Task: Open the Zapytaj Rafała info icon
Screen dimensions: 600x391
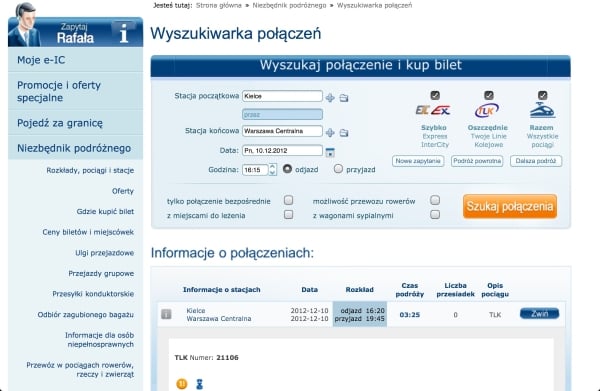Action: pyautogui.click(x=124, y=33)
